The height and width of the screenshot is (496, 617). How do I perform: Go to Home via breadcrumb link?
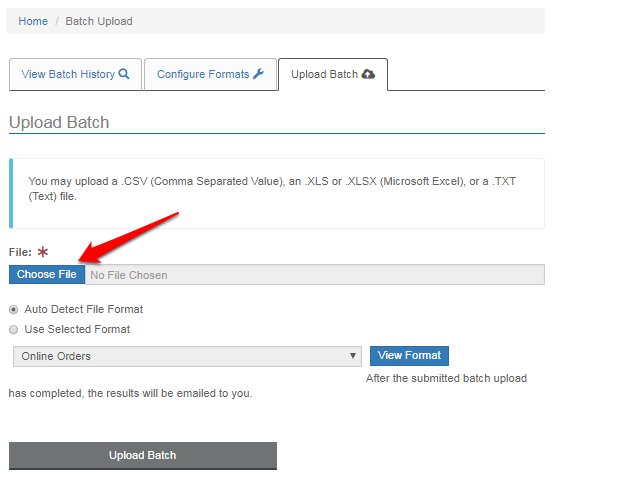[33, 21]
